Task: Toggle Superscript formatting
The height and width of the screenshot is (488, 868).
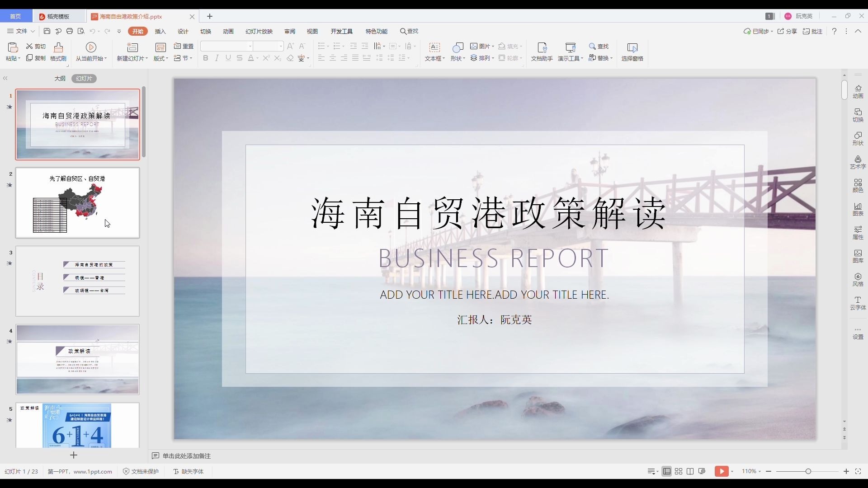Action: tap(266, 58)
